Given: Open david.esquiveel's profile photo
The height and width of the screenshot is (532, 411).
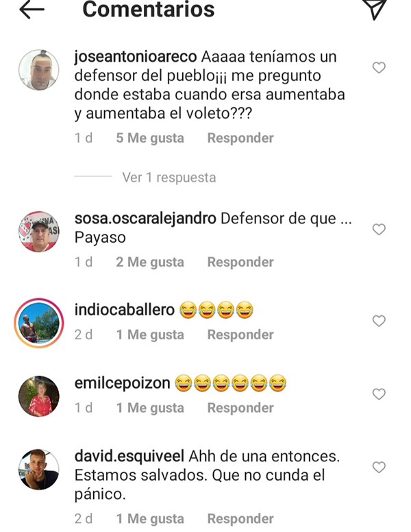Looking at the screenshot, I should click(38, 470).
